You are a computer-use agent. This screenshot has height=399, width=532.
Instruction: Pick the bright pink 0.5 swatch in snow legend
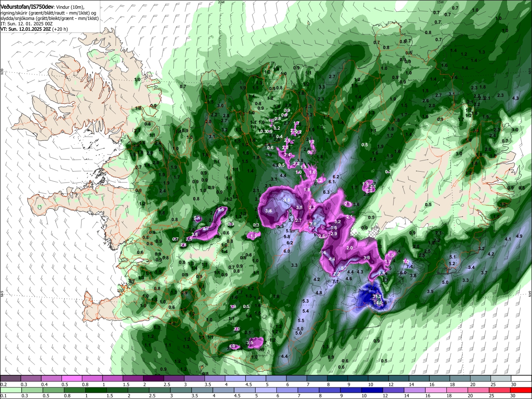71,378
